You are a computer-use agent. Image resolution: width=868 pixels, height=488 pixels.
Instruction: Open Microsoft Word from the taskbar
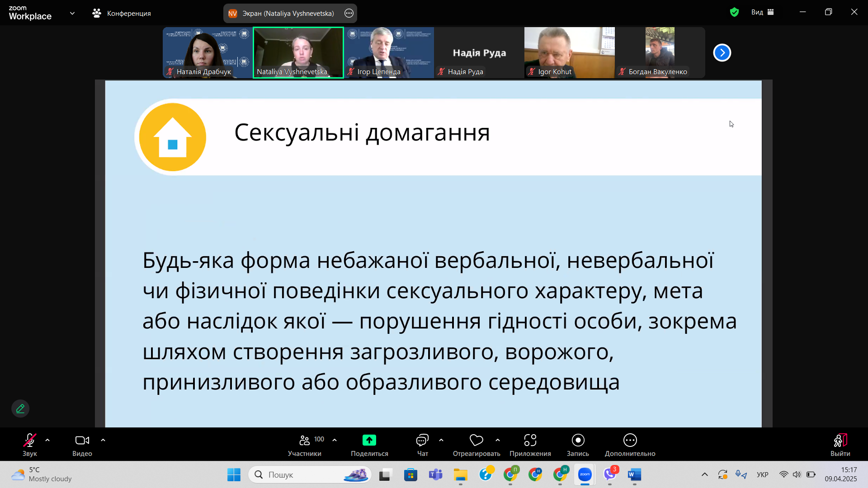click(634, 474)
